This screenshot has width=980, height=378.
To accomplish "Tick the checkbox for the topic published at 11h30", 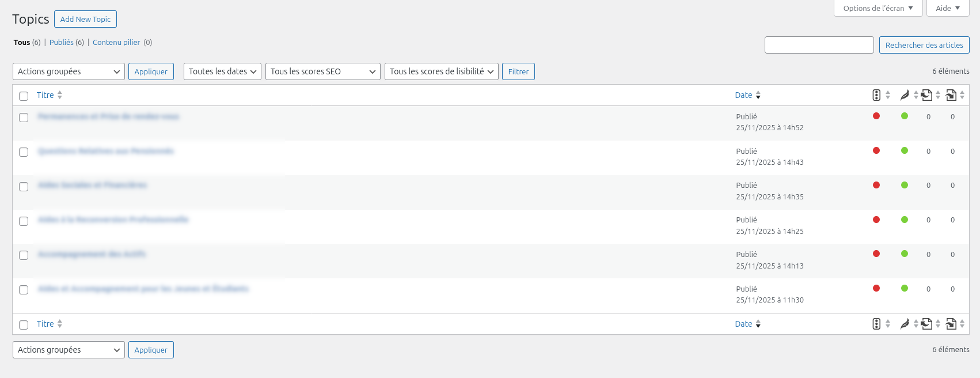I will pos(24,290).
